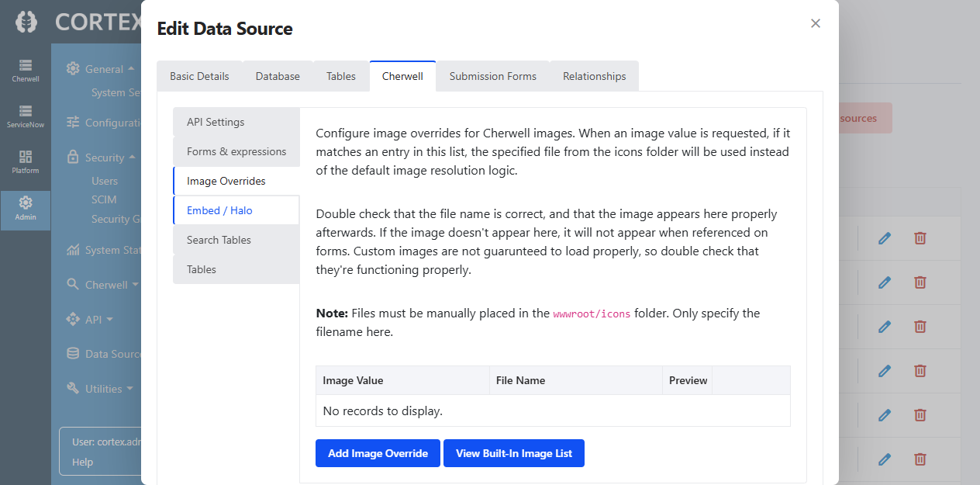The image size is (980, 485).
Task: Open API Settings side tab
Action: point(236,122)
